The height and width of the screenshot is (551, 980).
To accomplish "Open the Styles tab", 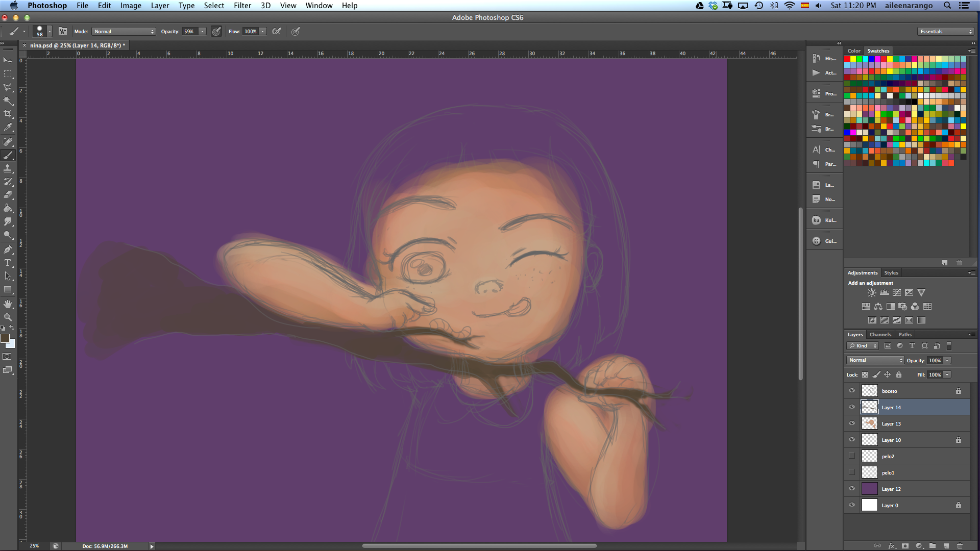I will pyautogui.click(x=891, y=273).
